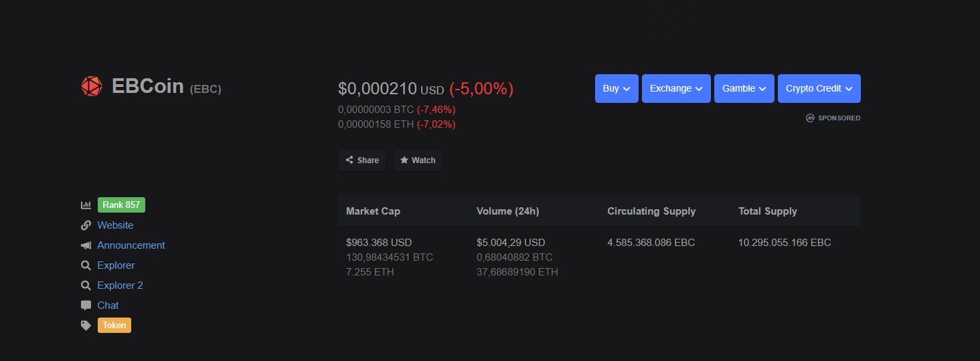Share the EBCoin page
980x361 pixels.
(362, 160)
